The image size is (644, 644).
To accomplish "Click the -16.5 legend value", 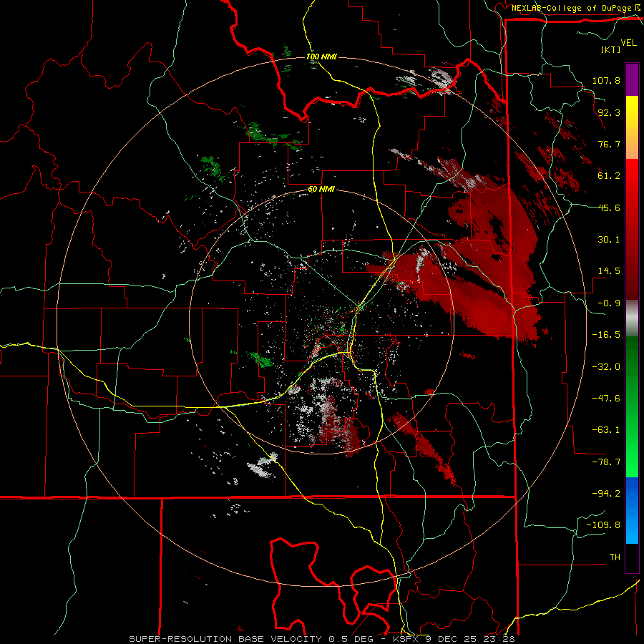I will 606,335.
